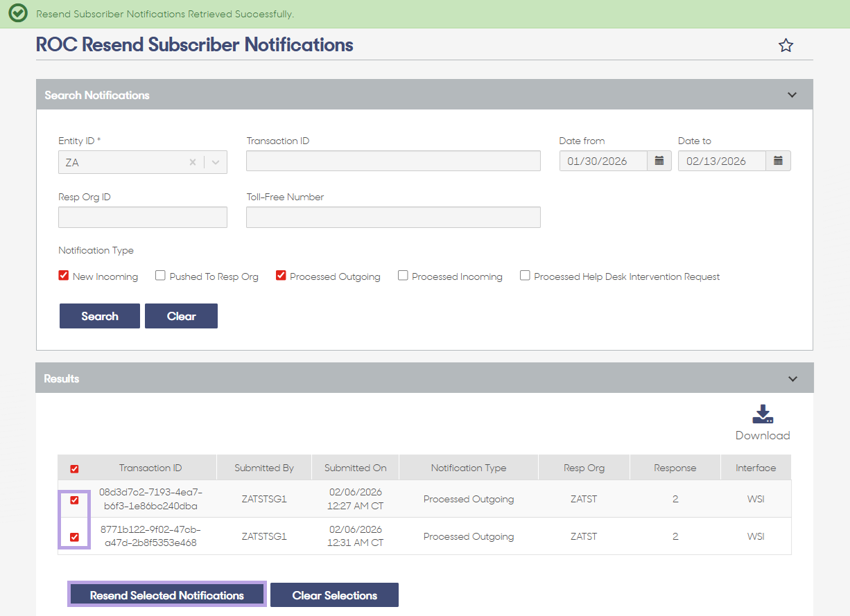
Task: Sort by Submitted On column header
Action: coord(356,468)
